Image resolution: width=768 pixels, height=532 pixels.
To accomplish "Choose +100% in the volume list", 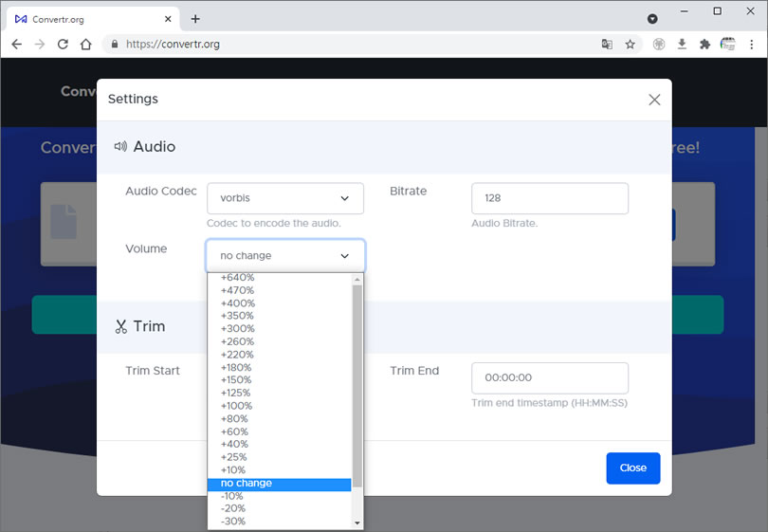I will tap(279, 406).
